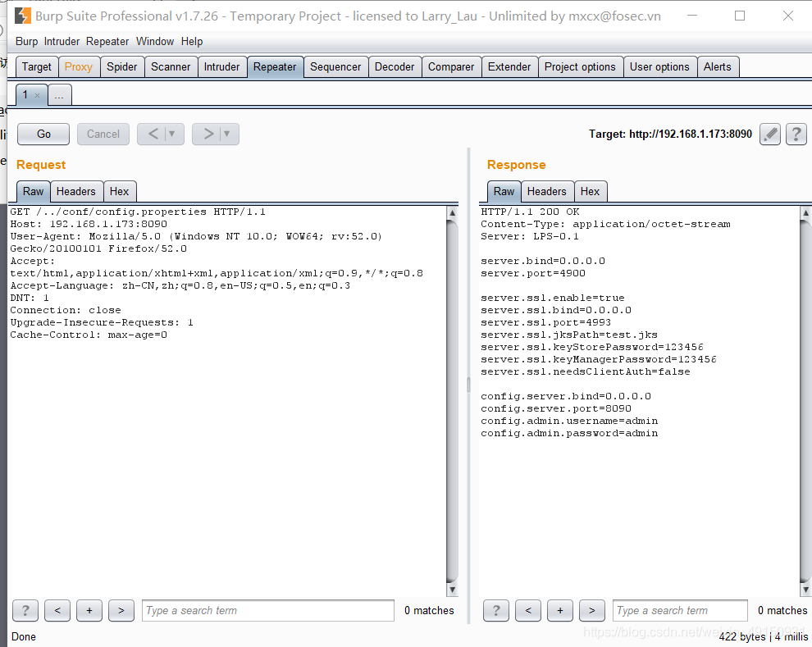
Task: Open the Window menu
Action: point(155,41)
